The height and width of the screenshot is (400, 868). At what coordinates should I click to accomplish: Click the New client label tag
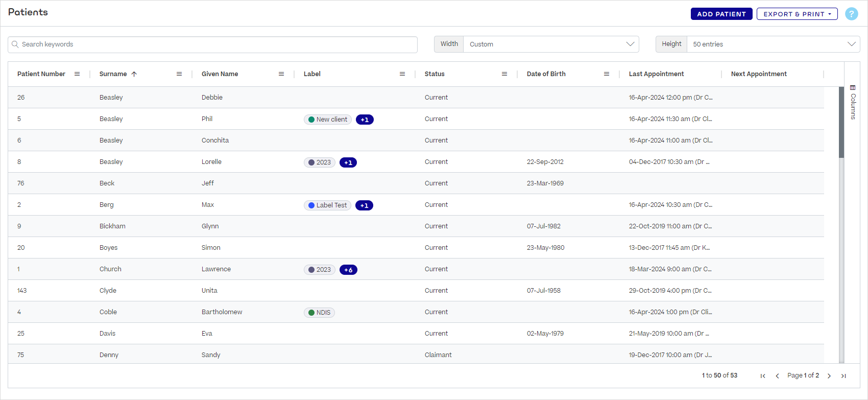328,120
